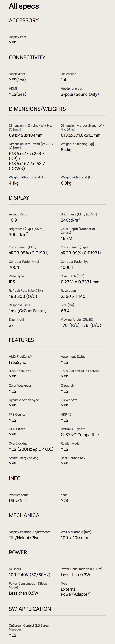The height and width of the screenshot is (644, 115).
Task: Select the DP Version value 1.4
Action: (63, 80)
